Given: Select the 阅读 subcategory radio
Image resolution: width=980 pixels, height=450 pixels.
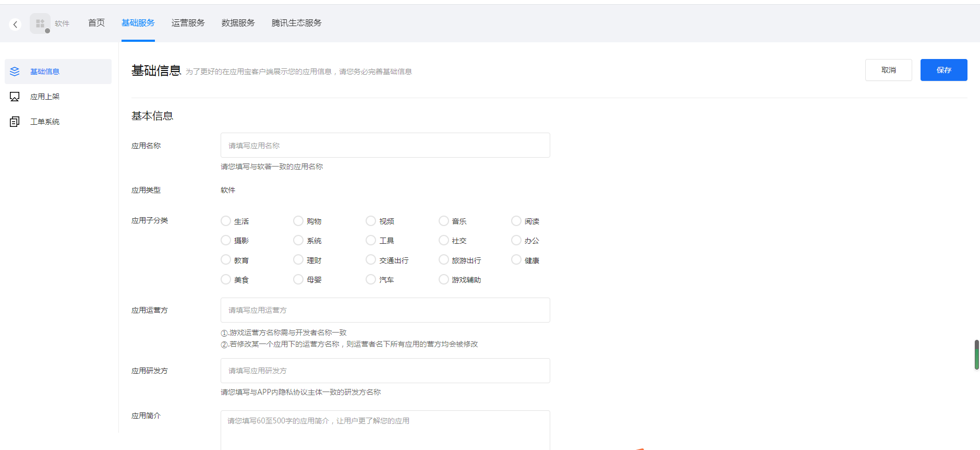Looking at the screenshot, I should 516,221.
